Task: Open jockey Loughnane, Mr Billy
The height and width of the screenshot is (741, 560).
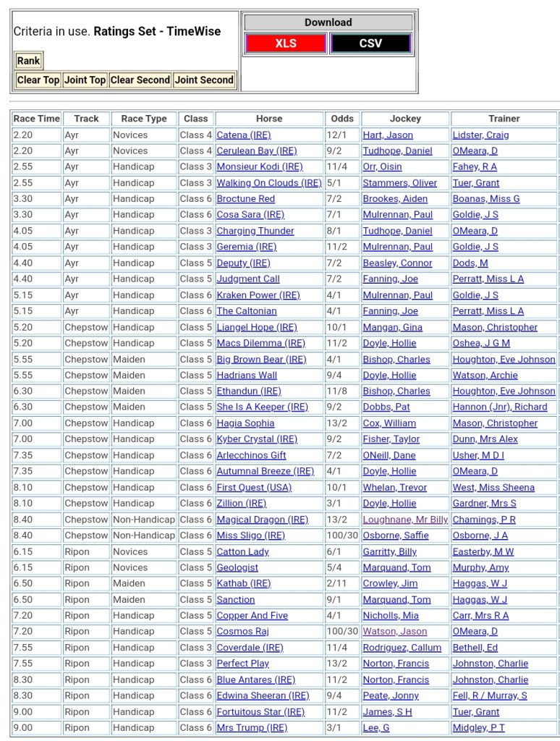Action: [x=405, y=520]
